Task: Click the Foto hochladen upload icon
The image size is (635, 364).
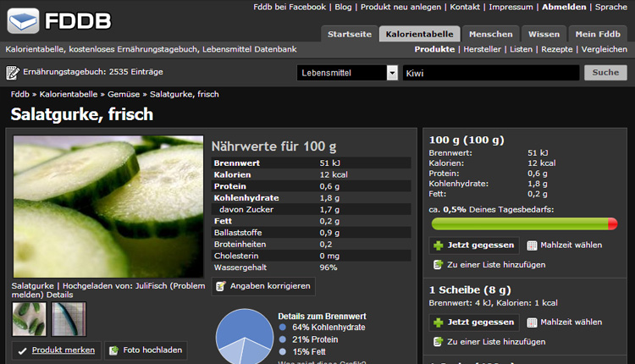Action: [x=113, y=350]
